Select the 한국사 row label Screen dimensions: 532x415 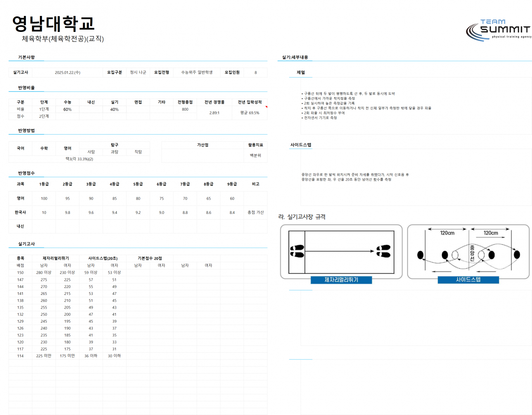21,212
